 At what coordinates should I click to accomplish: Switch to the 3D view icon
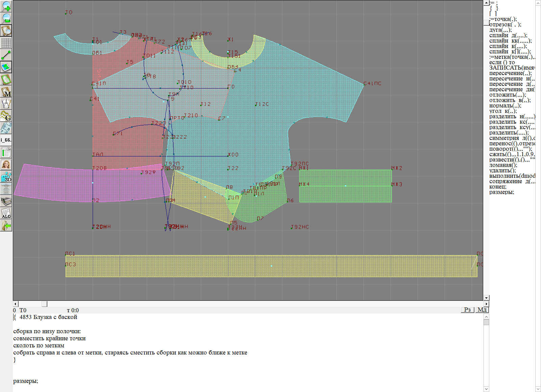coord(6,177)
